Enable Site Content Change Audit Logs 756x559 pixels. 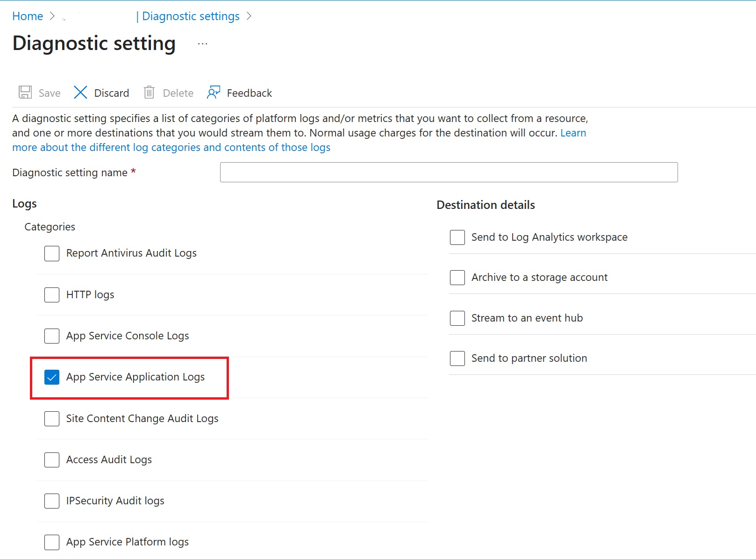click(x=51, y=419)
